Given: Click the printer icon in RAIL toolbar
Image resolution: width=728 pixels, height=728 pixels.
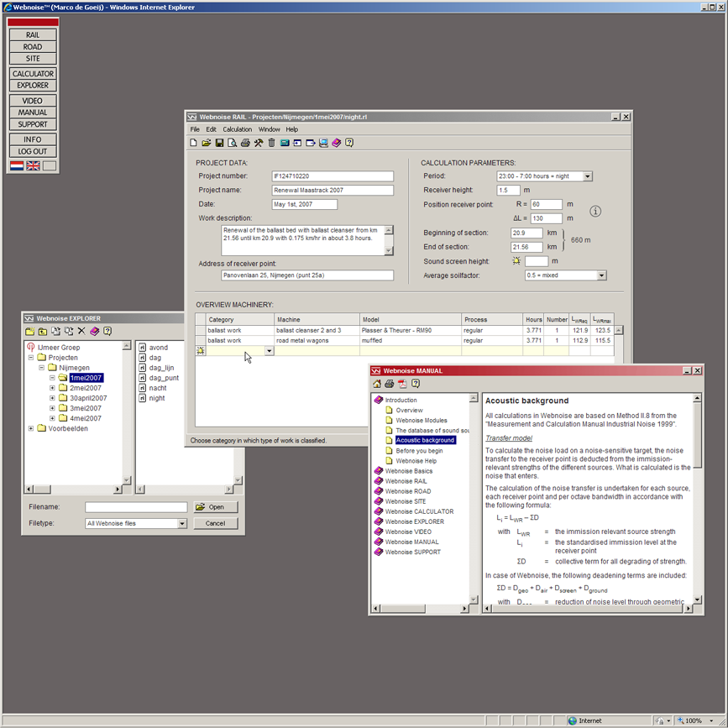Looking at the screenshot, I should point(245,143).
